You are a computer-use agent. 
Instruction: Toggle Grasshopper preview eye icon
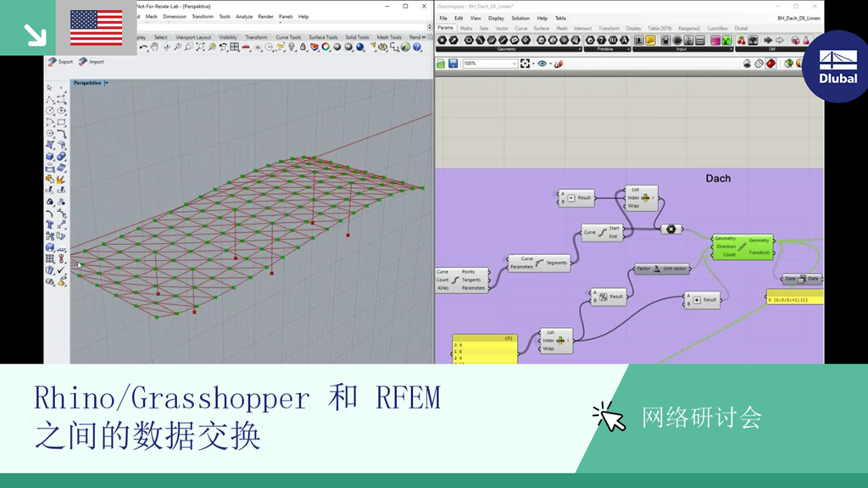coord(542,64)
